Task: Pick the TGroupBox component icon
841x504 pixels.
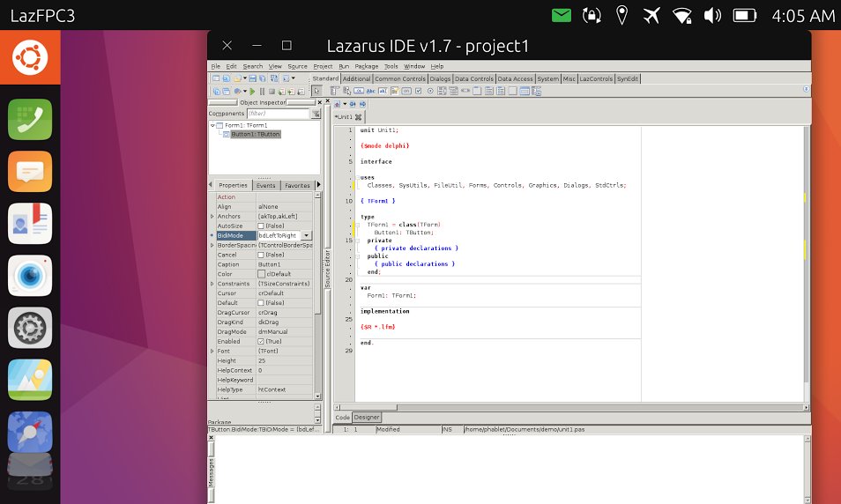Action: click(x=477, y=91)
